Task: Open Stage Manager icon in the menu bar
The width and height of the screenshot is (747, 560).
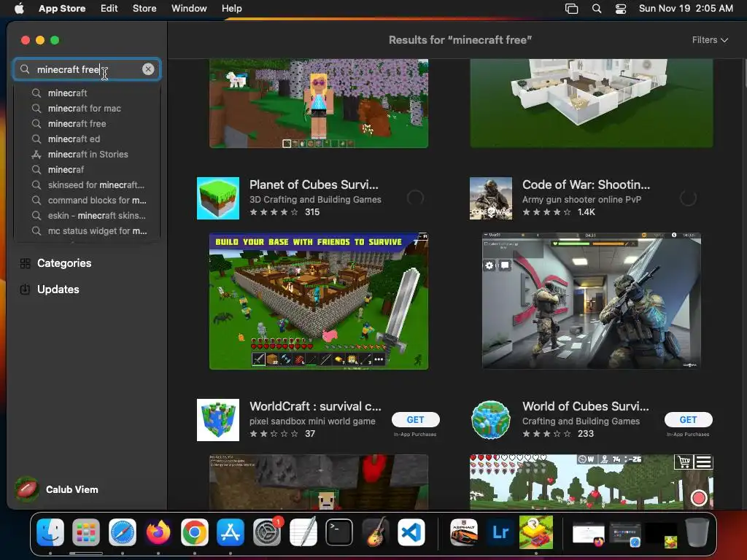Action: [x=571, y=9]
